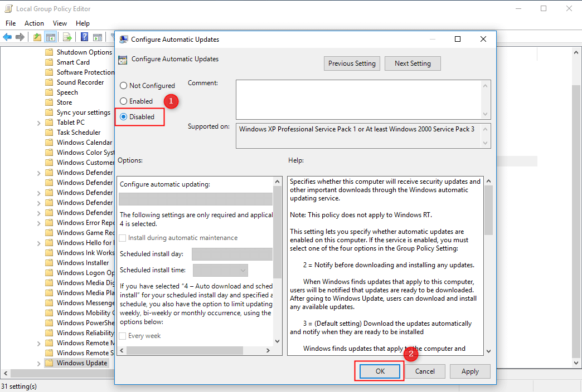Choose the Enabled radio button
This screenshot has width=582, height=392.
tap(123, 101)
